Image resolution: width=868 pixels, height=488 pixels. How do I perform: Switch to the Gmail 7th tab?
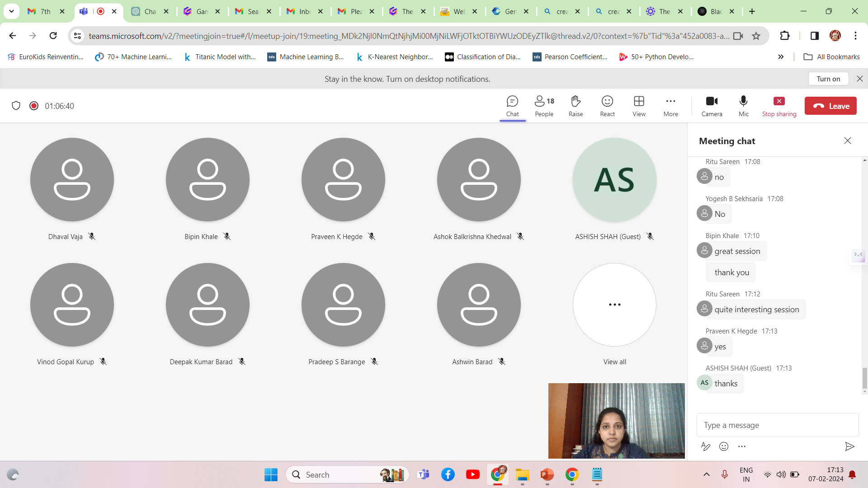coord(45,11)
